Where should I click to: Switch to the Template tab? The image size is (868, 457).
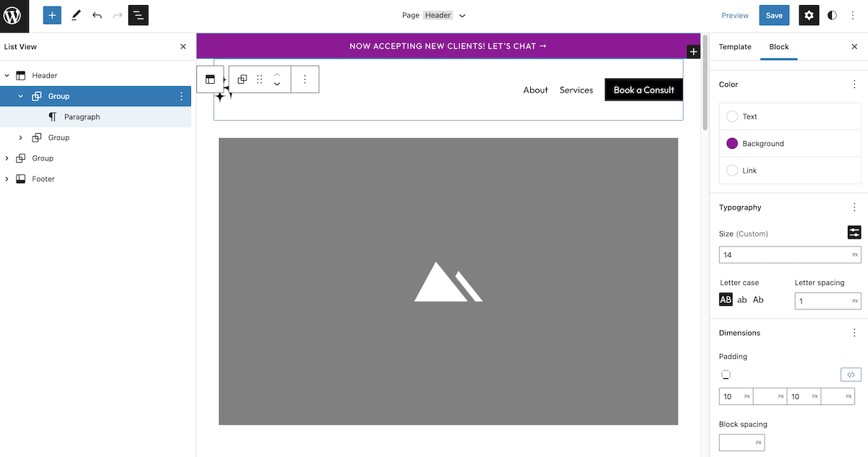tap(735, 46)
